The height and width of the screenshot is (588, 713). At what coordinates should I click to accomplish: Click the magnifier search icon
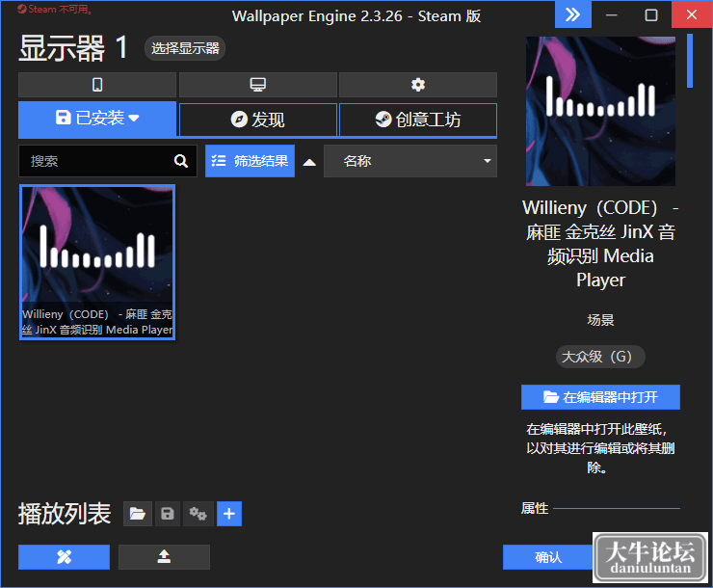[x=181, y=161]
